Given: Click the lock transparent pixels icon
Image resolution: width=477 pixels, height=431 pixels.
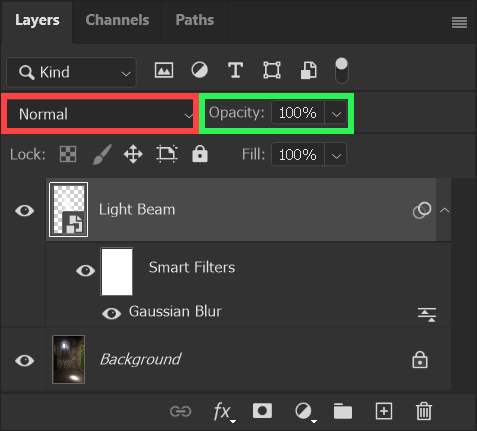Looking at the screenshot, I should (x=68, y=154).
